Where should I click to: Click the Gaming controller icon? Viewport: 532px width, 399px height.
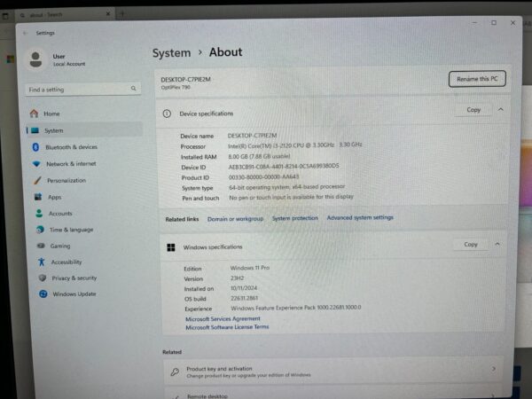(41, 246)
